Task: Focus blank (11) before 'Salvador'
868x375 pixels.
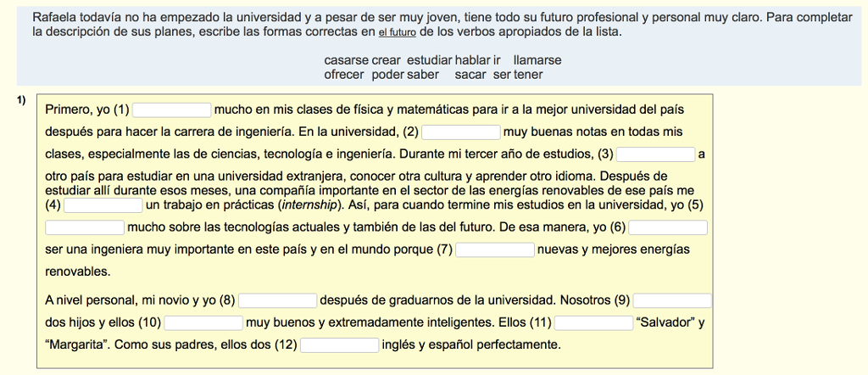Action: (x=594, y=323)
